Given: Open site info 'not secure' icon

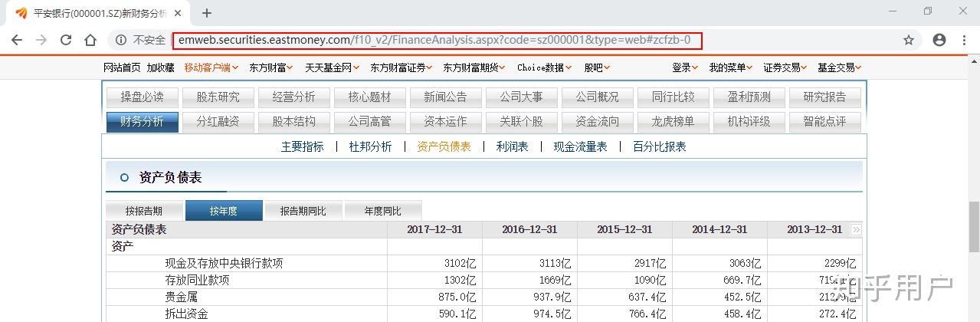Looking at the screenshot, I should (x=121, y=40).
